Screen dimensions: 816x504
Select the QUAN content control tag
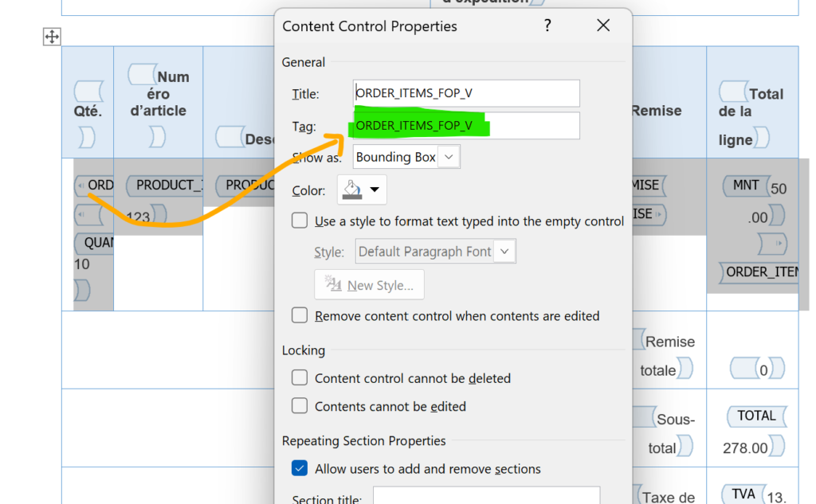click(x=95, y=242)
